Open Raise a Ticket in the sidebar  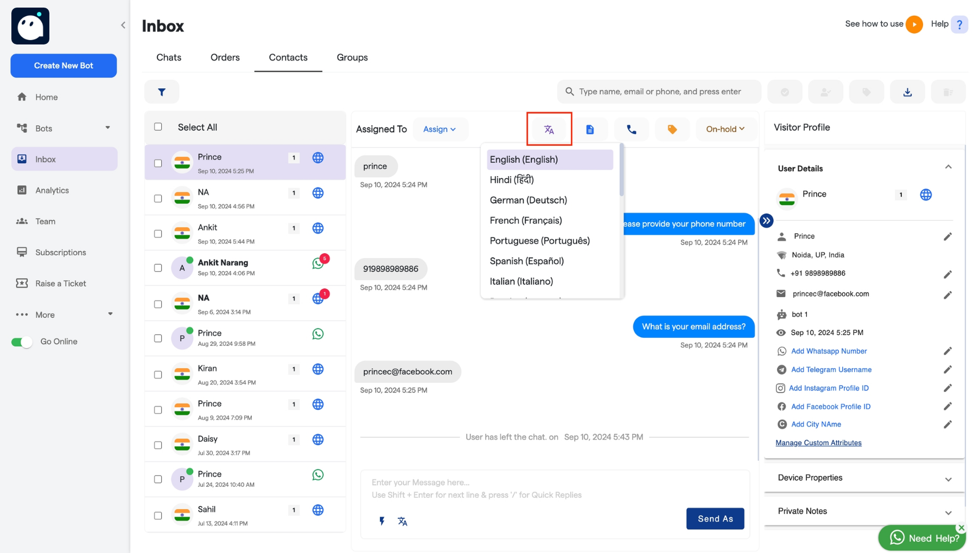[65, 284]
